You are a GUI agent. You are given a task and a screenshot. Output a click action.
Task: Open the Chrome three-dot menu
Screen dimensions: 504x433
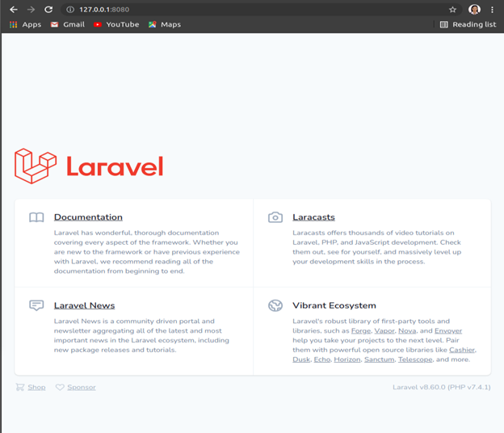click(492, 10)
